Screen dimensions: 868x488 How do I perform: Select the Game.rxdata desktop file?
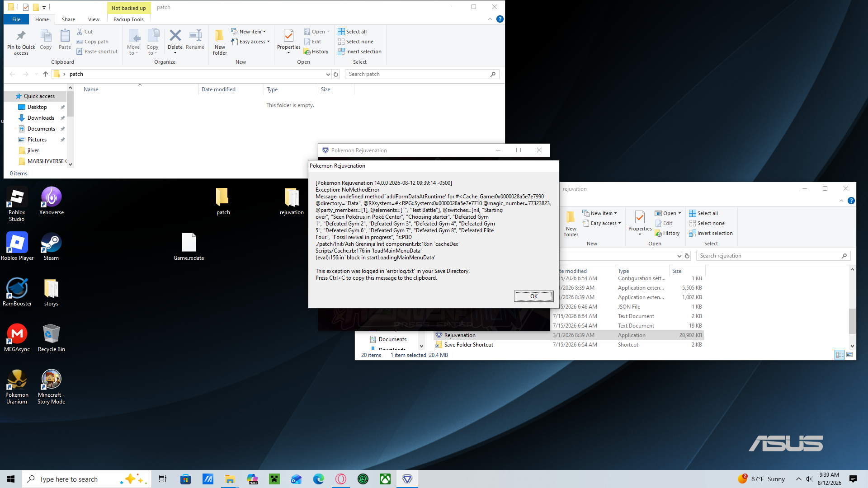tap(189, 247)
